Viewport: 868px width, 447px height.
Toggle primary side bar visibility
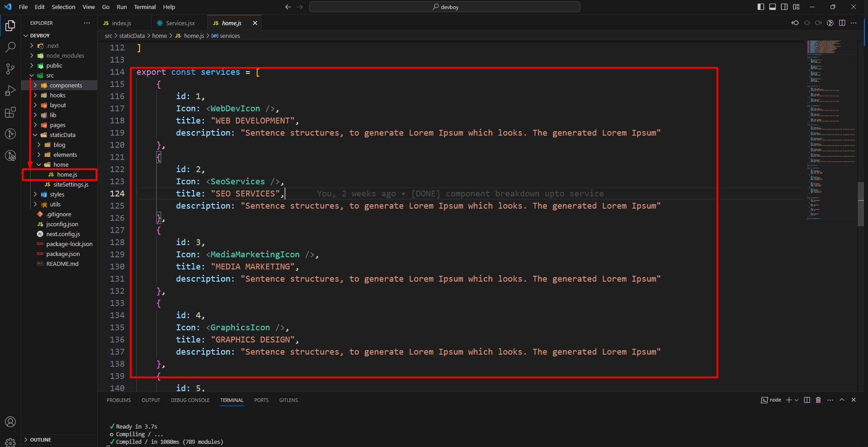click(761, 7)
